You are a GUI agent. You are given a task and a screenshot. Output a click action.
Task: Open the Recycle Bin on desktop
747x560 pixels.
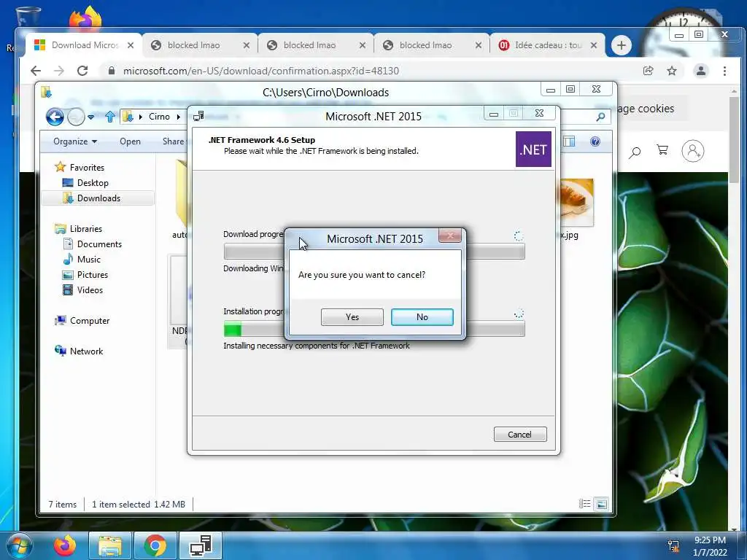pyautogui.click(x=27, y=17)
